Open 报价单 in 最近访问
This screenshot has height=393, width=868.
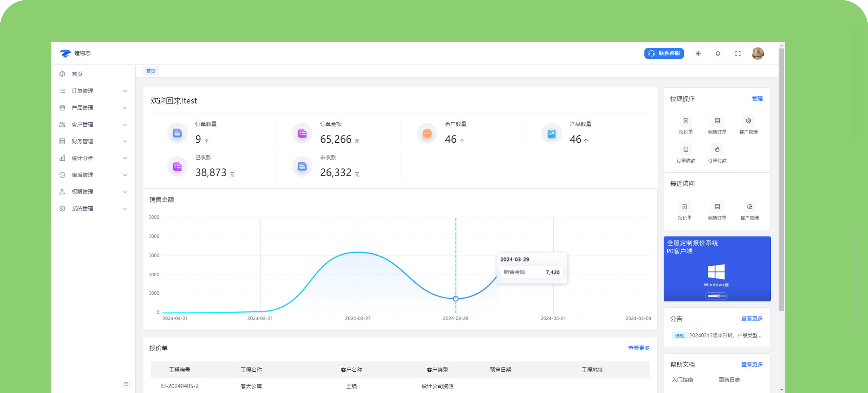pyautogui.click(x=685, y=211)
